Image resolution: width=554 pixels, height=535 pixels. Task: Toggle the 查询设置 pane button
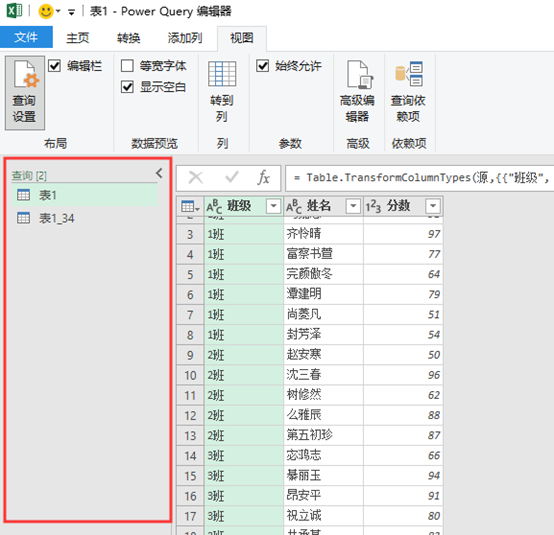click(x=25, y=93)
